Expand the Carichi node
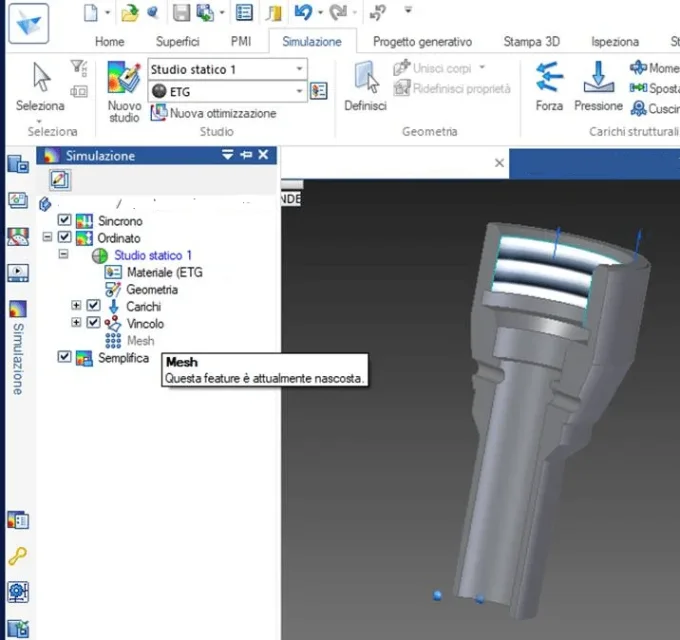The image size is (680, 640). pyautogui.click(x=76, y=305)
